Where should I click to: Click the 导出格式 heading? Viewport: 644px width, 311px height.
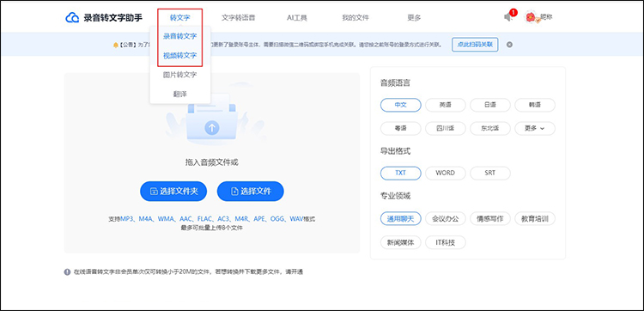[x=395, y=151]
